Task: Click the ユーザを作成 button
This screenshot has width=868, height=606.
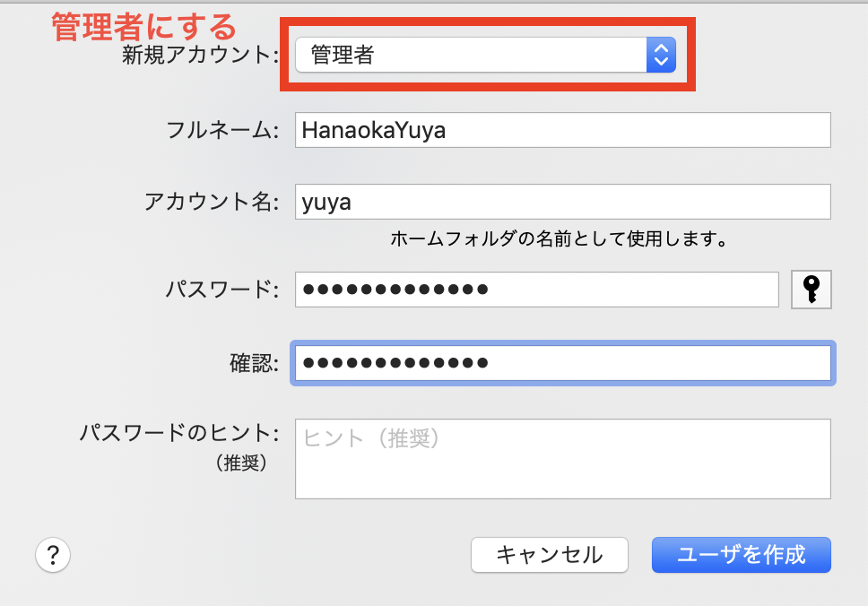Action: coord(742,555)
